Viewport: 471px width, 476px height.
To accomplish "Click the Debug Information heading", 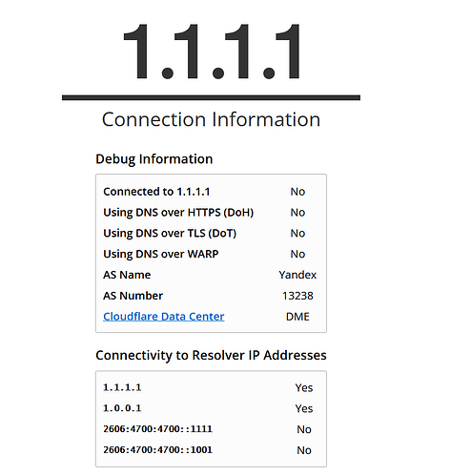I will [154, 159].
